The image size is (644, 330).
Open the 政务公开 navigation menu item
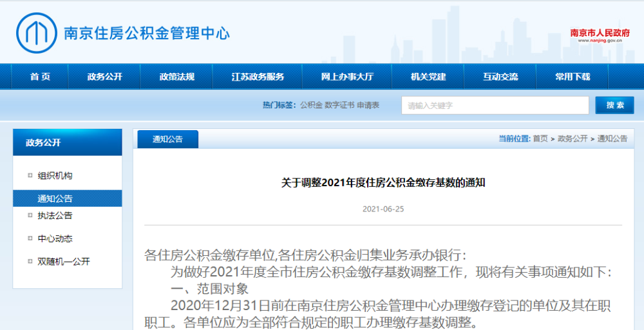point(105,77)
